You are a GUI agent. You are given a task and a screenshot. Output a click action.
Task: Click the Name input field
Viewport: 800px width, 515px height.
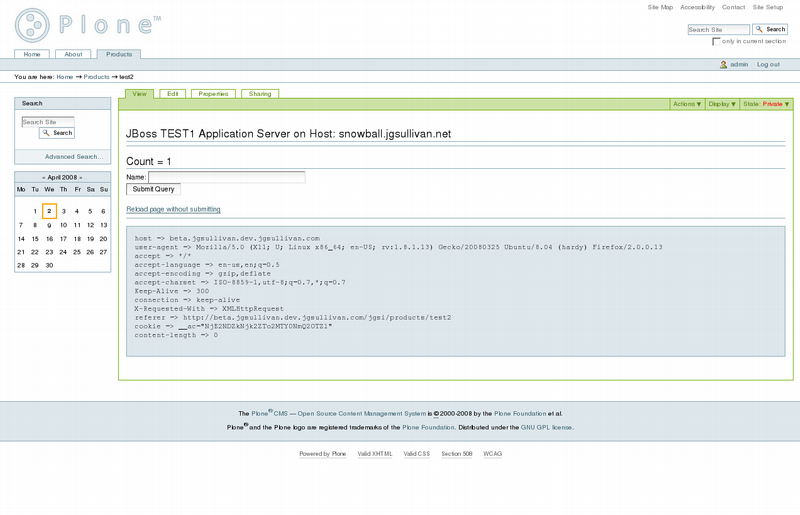point(226,177)
